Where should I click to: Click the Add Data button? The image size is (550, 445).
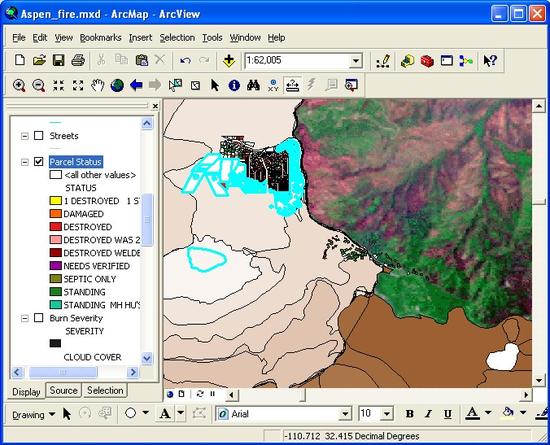pos(229,61)
